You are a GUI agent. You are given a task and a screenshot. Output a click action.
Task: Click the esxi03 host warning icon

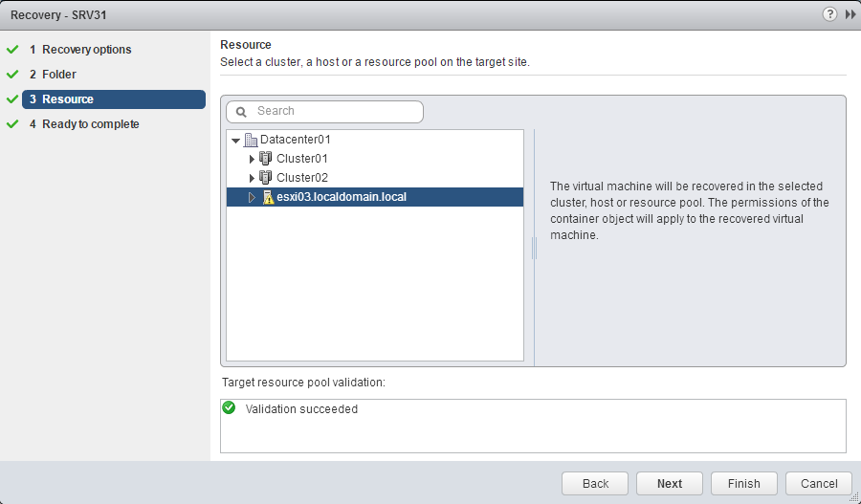268,197
